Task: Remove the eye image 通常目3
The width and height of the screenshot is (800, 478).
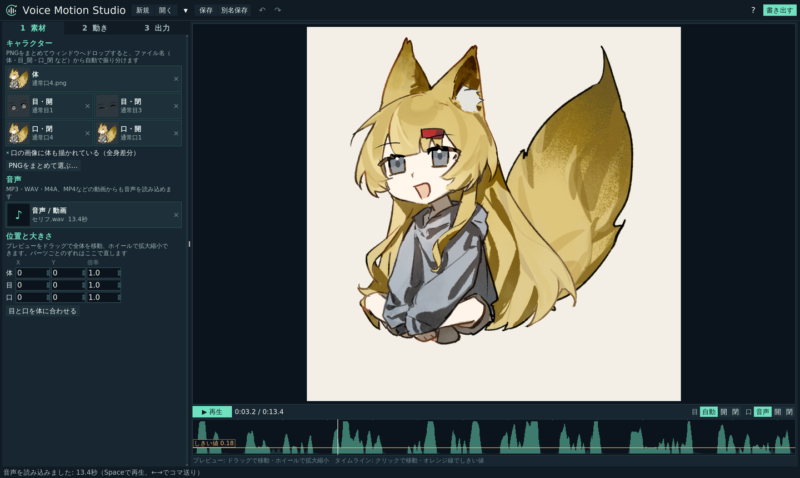Action: click(x=176, y=106)
